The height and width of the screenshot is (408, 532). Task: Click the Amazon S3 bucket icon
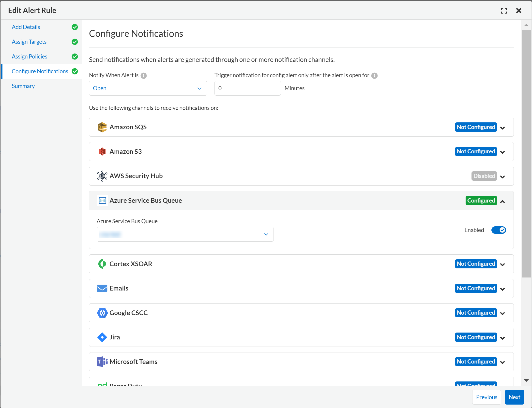[102, 152]
